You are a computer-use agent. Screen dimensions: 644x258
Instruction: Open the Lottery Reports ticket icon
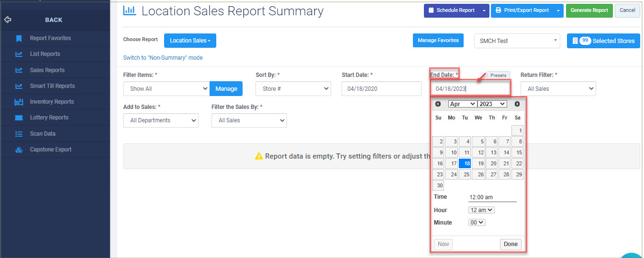coord(19,118)
